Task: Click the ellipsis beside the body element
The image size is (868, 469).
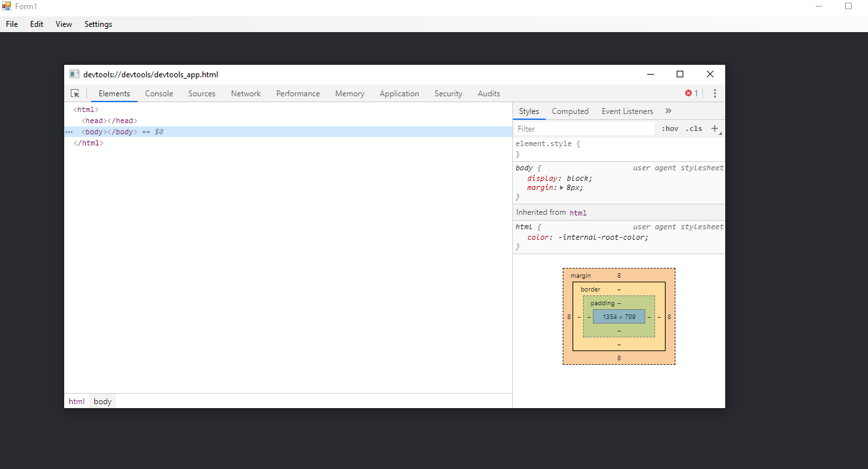Action: (x=69, y=132)
